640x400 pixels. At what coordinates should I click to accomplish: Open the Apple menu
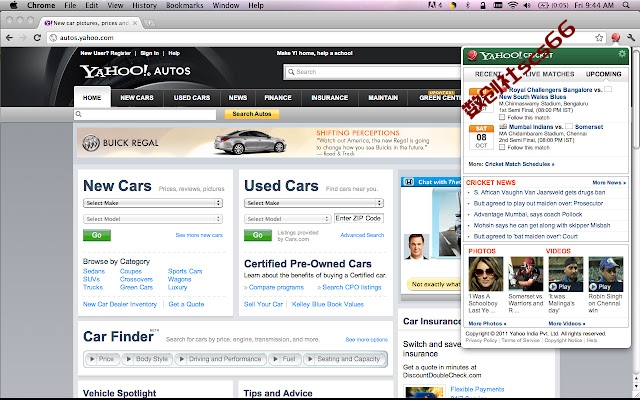(13, 5)
